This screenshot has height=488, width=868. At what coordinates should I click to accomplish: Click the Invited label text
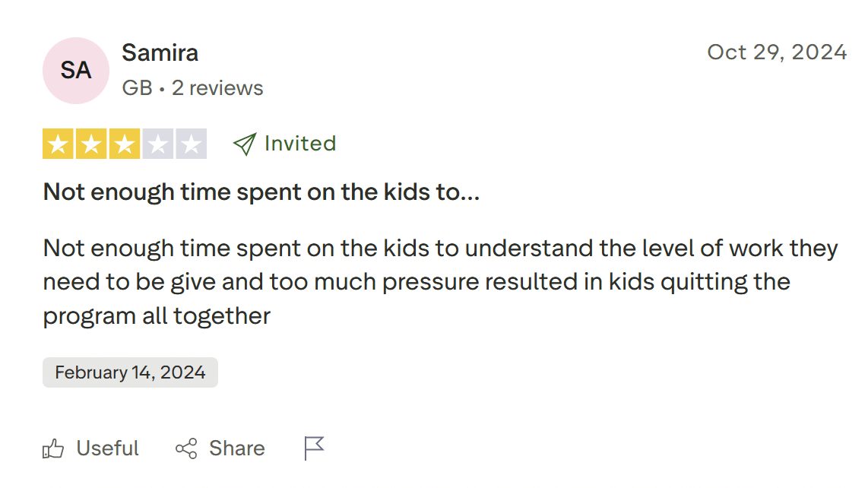[x=299, y=143]
